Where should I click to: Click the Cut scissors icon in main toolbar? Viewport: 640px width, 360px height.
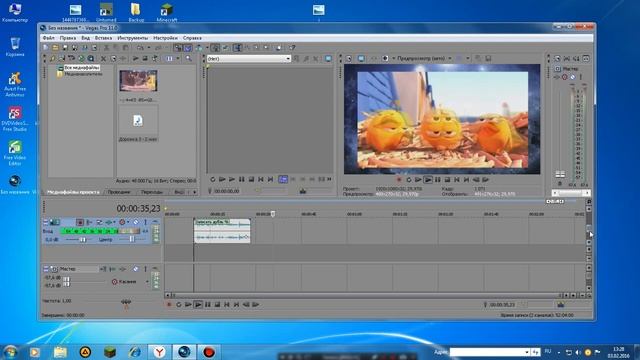(106, 48)
